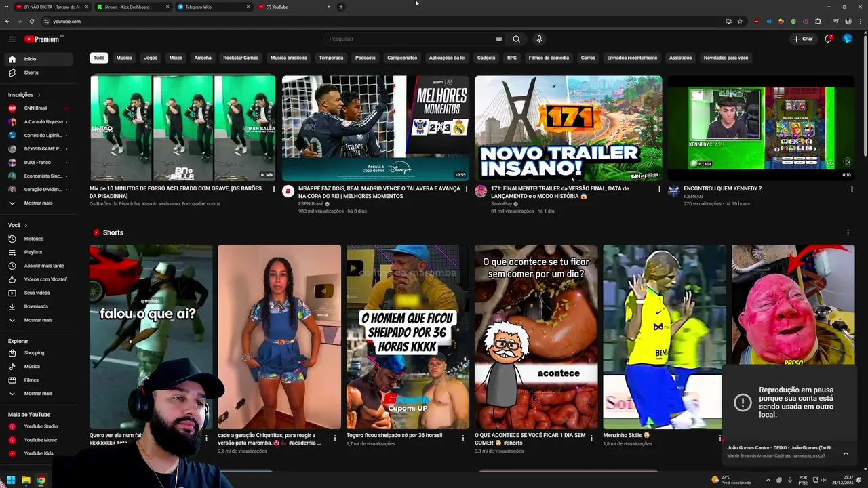The width and height of the screenshot is (868, 488).
Task: Expand Mostrar mais under Você
Action: (x=37, y=320)
